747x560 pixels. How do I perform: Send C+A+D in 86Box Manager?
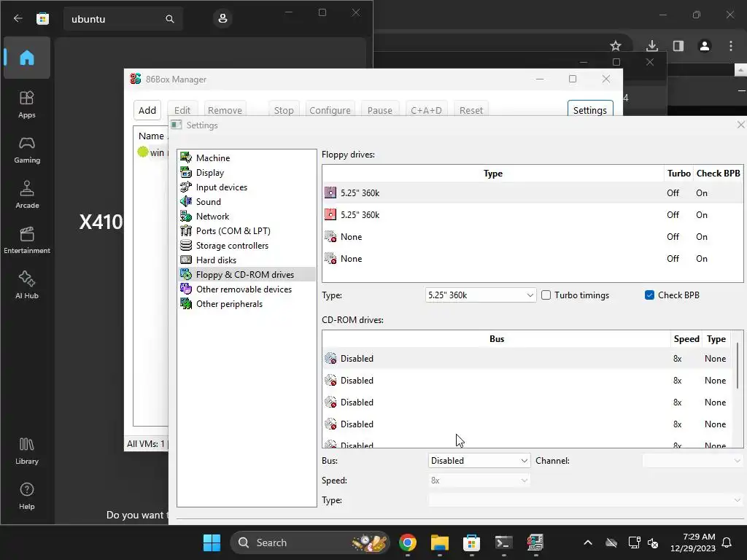(x=426, y=110)
